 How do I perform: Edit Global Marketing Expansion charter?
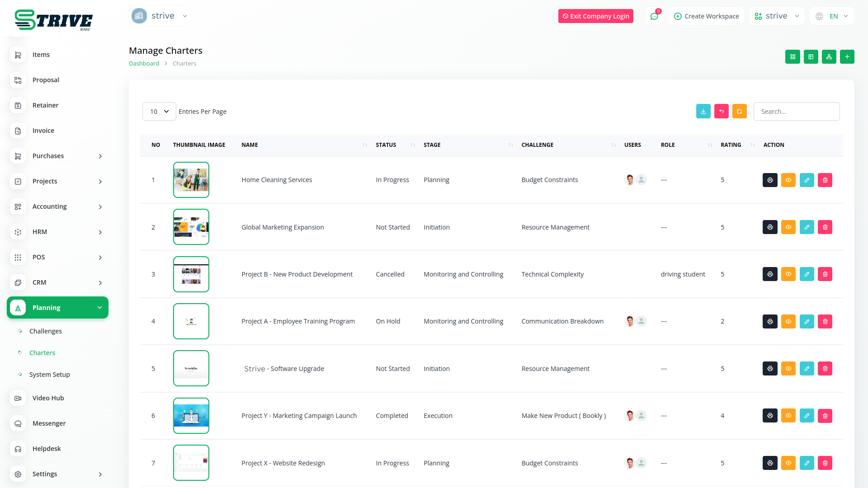point(807,227)
